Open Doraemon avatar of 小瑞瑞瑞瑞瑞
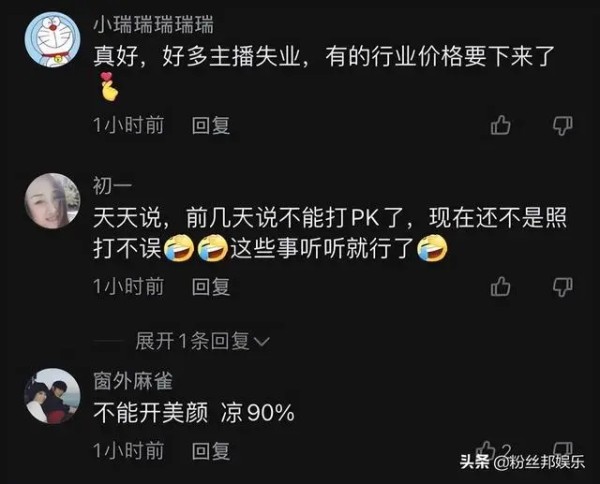Screen dimensions: 600x484 [x=52, y=39]
